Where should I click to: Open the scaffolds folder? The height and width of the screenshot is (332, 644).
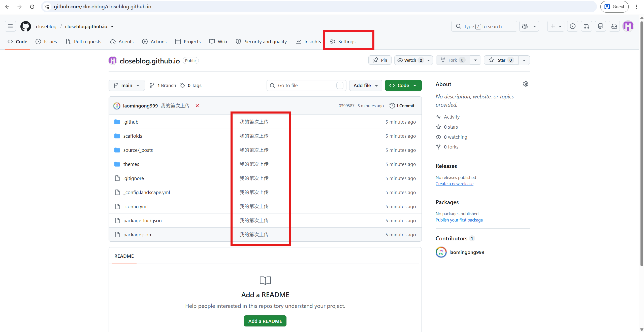[x=133, y=136]
